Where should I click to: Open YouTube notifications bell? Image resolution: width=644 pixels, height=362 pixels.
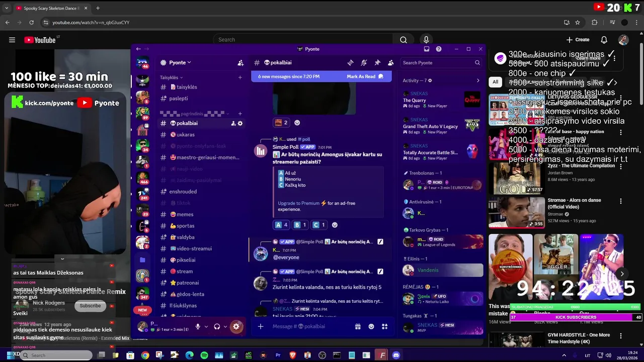[x=604, y=40]
